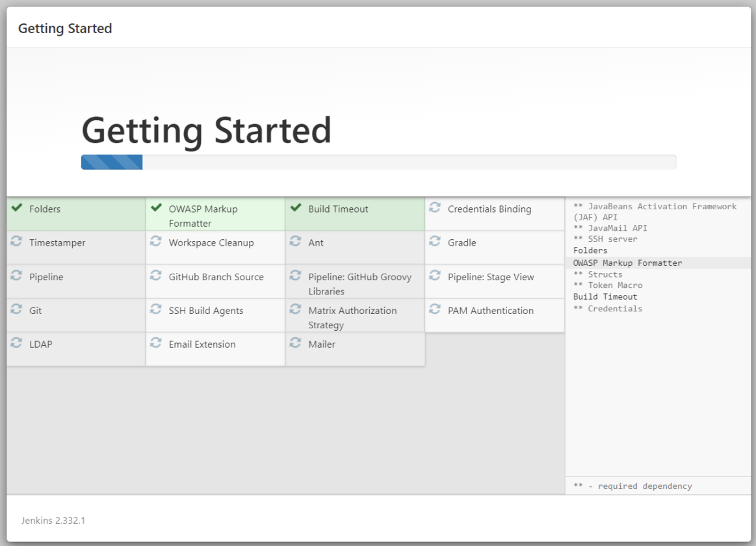756x546 pixels.
Task: Select the GitHub Branch Source cell
Action: [208, 276]
